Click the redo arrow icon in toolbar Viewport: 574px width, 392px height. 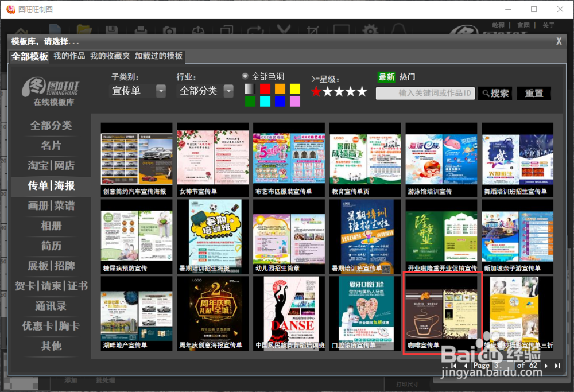pos(255,30)
